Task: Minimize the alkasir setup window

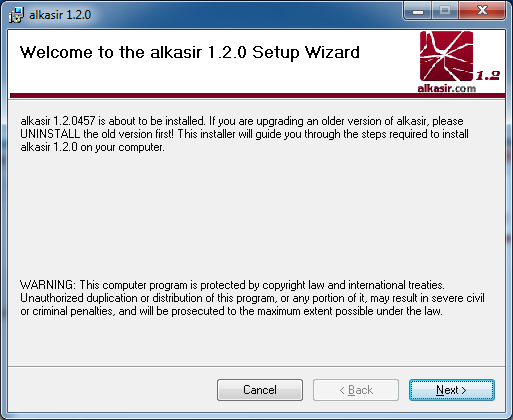Action: (418, 11)
